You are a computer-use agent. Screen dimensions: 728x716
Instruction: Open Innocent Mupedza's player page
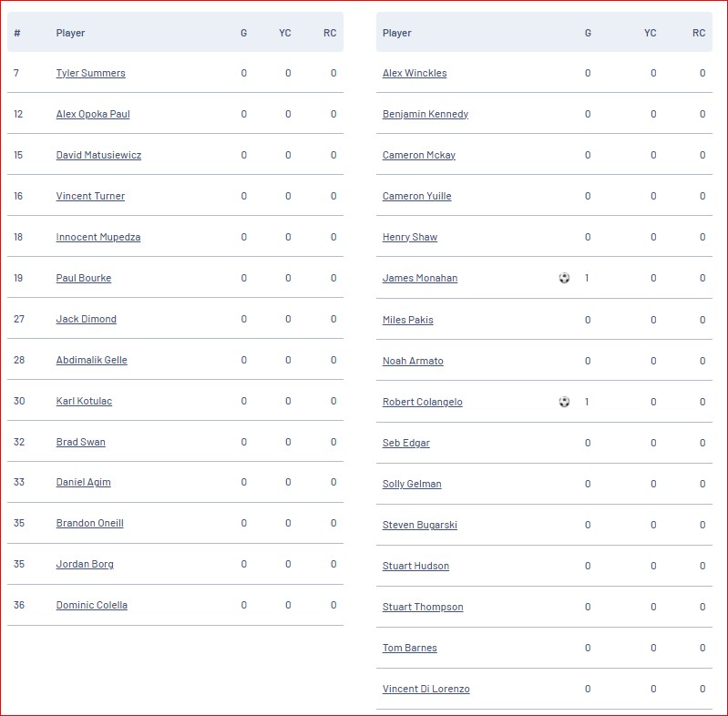98,237
